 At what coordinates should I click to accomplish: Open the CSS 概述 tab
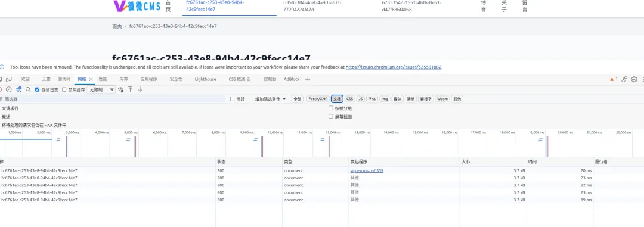240,79
